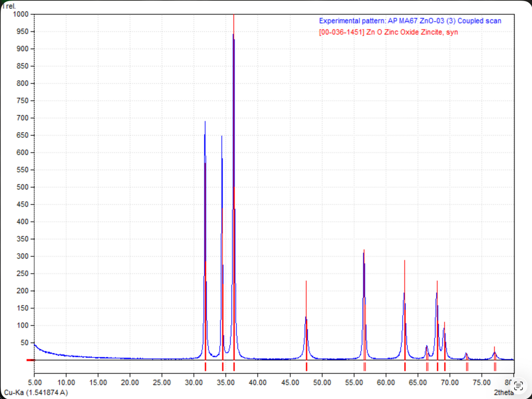532x399 pixels.
Task: Select the red Zinc Oxide Zincite legend entry
Action: (388, 32)
